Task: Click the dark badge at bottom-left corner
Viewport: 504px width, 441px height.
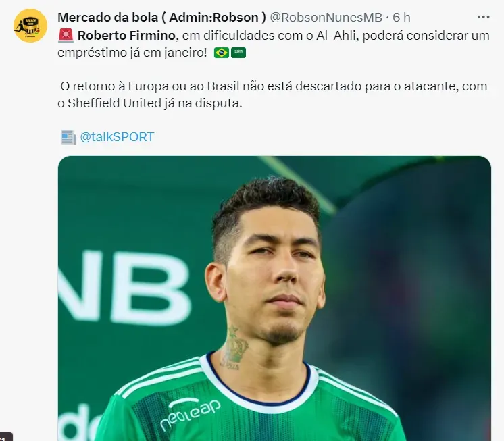Action: click(6, 437)
